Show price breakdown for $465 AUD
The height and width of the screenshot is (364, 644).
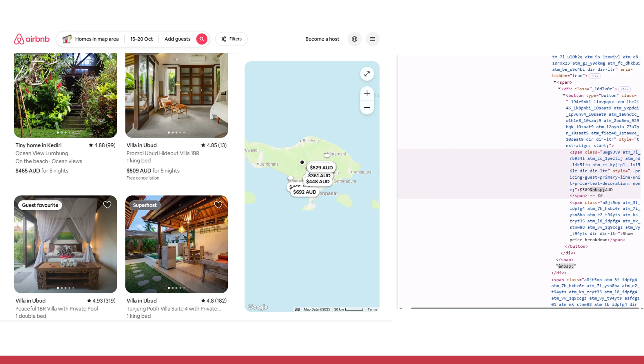(x=28, y=171)
